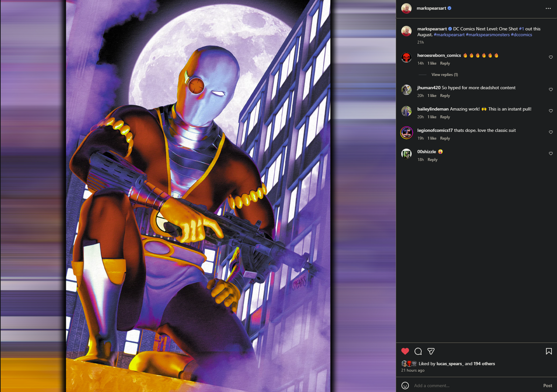Click the verified badge in post header
The width and height of the screenshot is (557, 392).
(449, 8)
